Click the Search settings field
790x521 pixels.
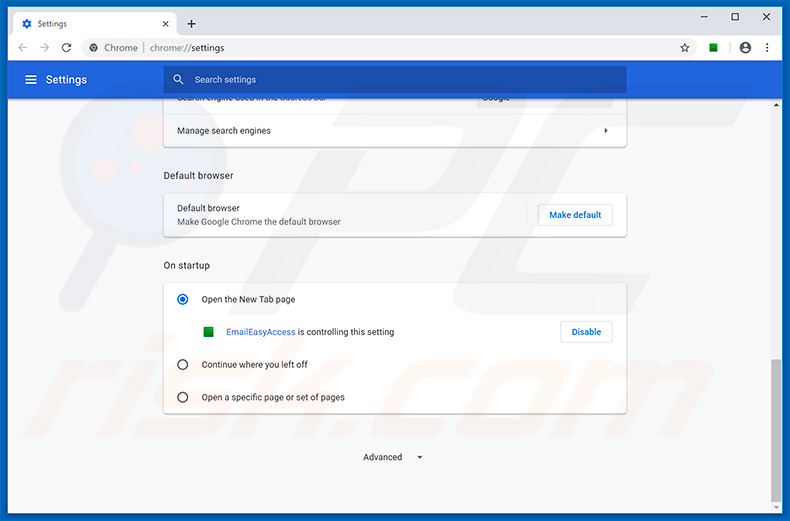394,80
